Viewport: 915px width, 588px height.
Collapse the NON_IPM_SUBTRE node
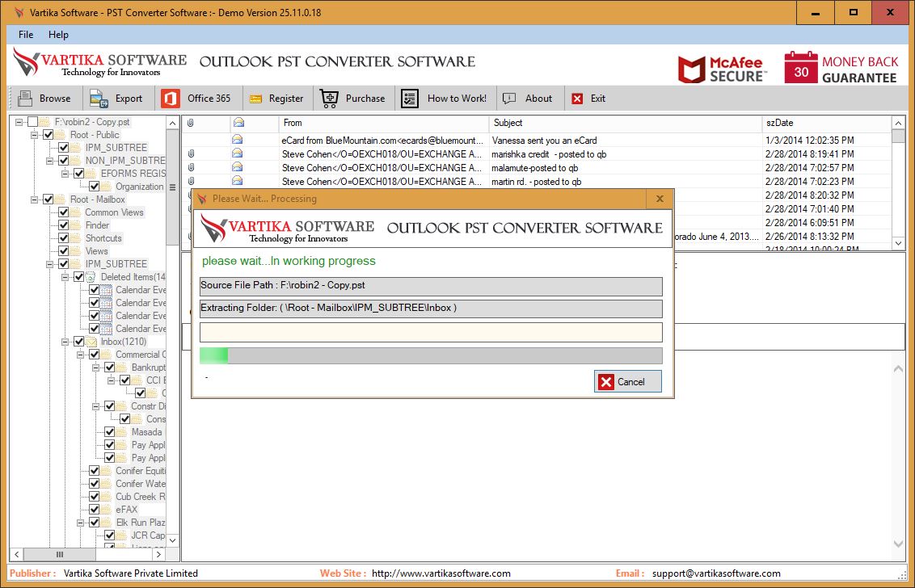(x=49, y=161)
